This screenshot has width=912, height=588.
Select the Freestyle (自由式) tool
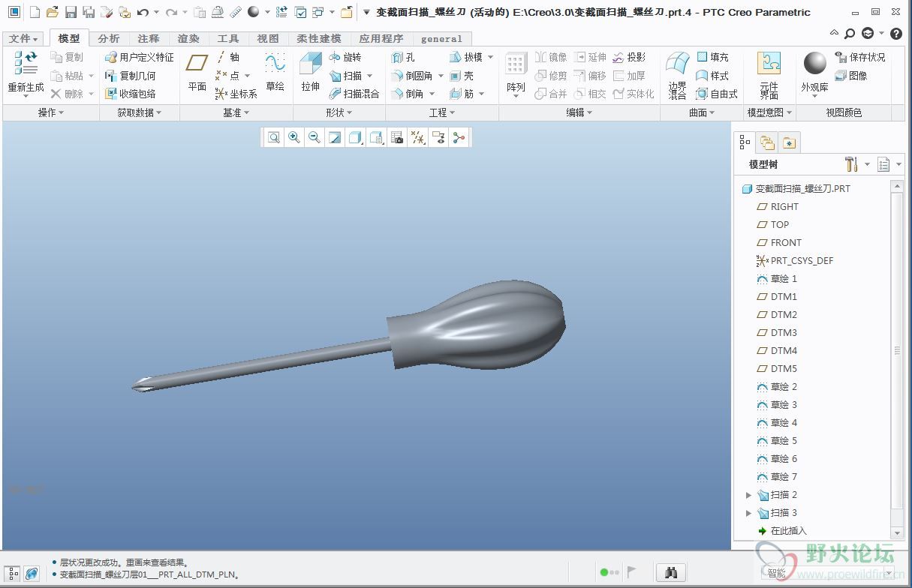(x=717, y=94)
